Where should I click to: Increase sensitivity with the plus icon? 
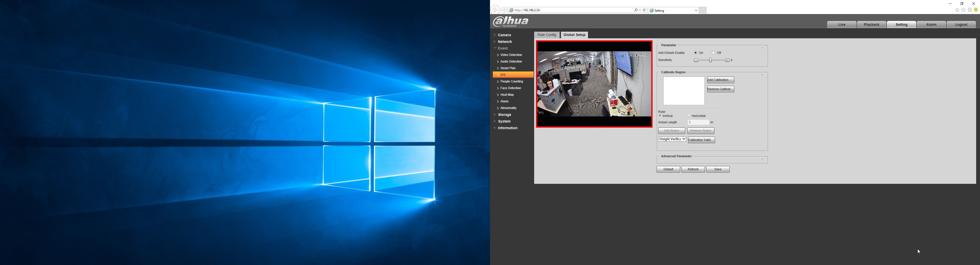pyautogui.click(x=727, y=61)
